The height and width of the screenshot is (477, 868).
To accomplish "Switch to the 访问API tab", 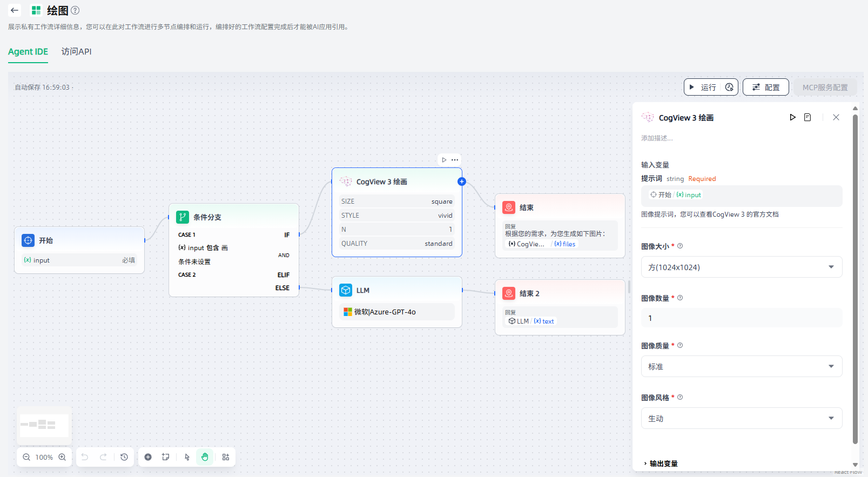I will (x=76, y=52).
